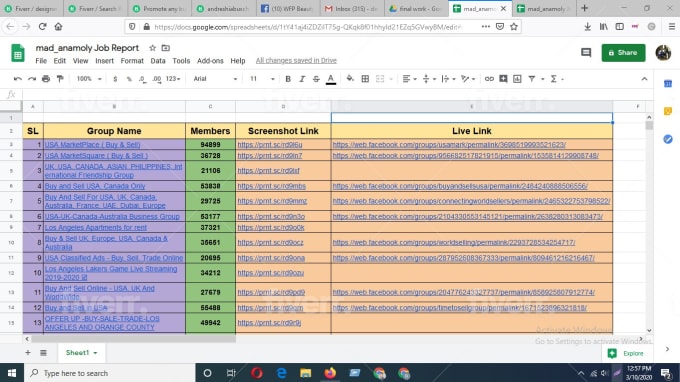Open Google Tasks side panel icon
Image resolution: width=680 pixels, height=382 pixels.
tap(668, 139)
